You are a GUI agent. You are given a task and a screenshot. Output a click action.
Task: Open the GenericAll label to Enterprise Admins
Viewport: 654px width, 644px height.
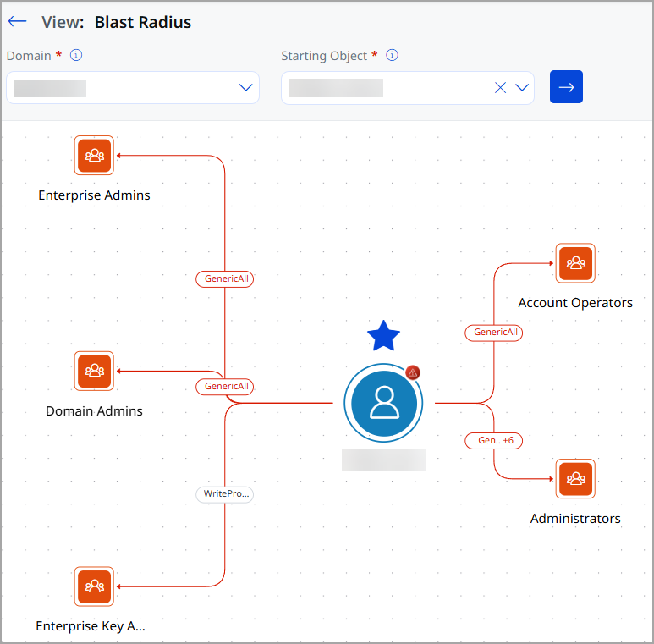pyautogui.click(x=225, y=278)
